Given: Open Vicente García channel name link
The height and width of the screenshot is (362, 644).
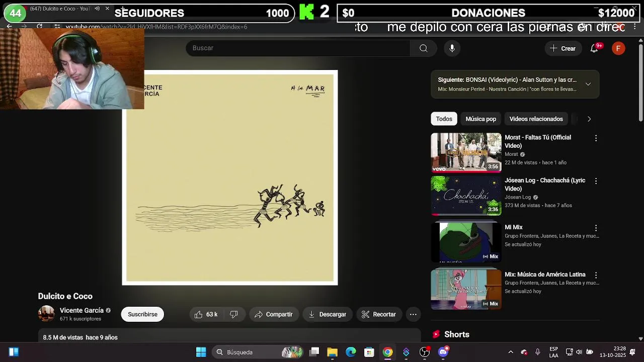Looking at the screenshot, I should (x=82, y=311).
